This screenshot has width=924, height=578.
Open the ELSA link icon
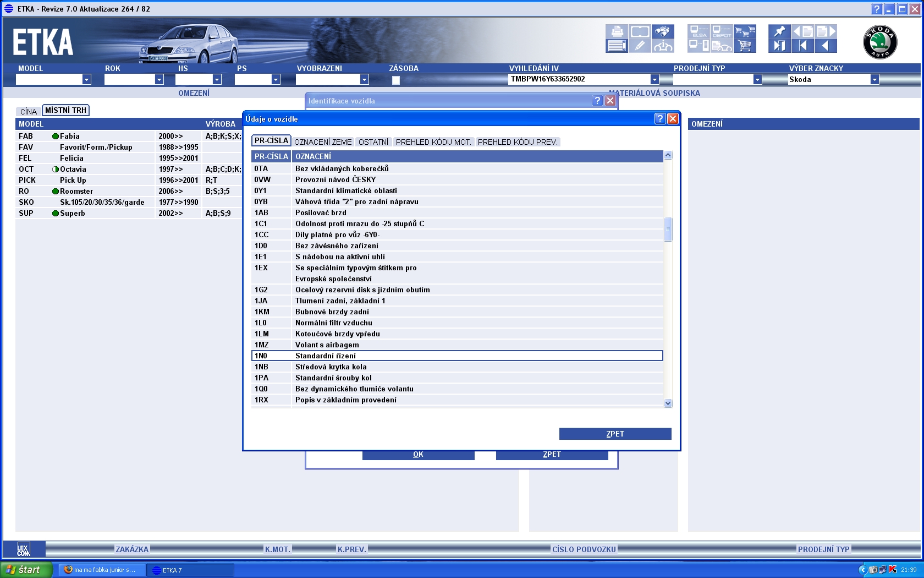[x=698, y=31]
